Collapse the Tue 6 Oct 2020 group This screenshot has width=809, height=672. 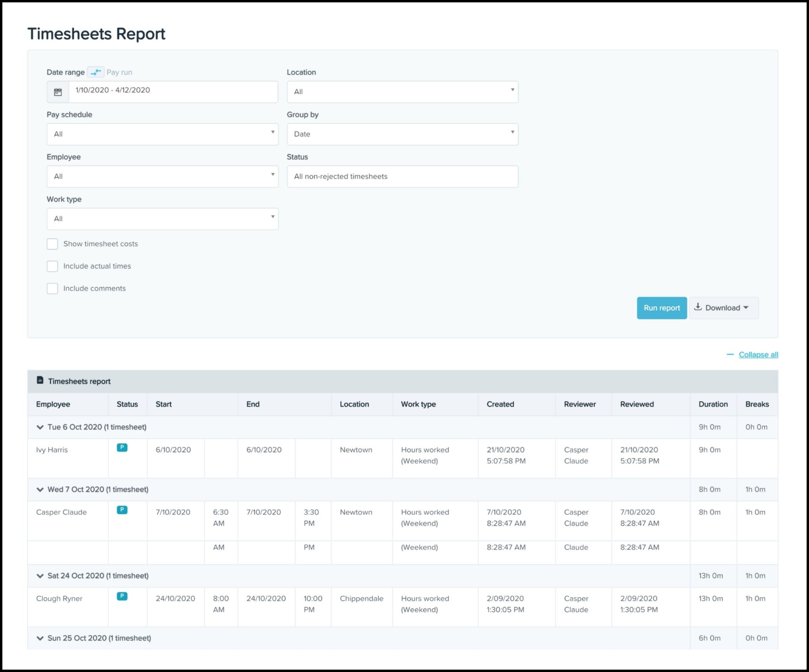[40, 427]
